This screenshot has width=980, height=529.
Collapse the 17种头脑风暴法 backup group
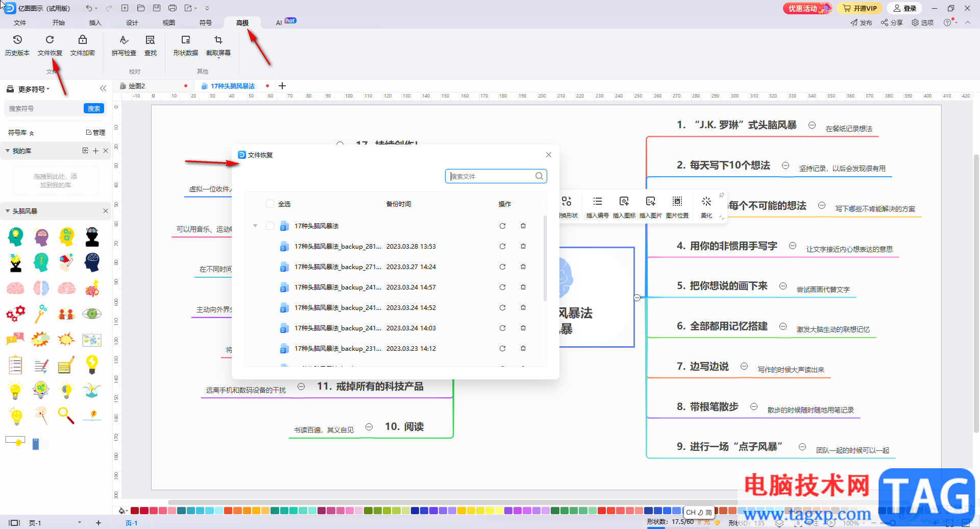[x=255, y=226]
